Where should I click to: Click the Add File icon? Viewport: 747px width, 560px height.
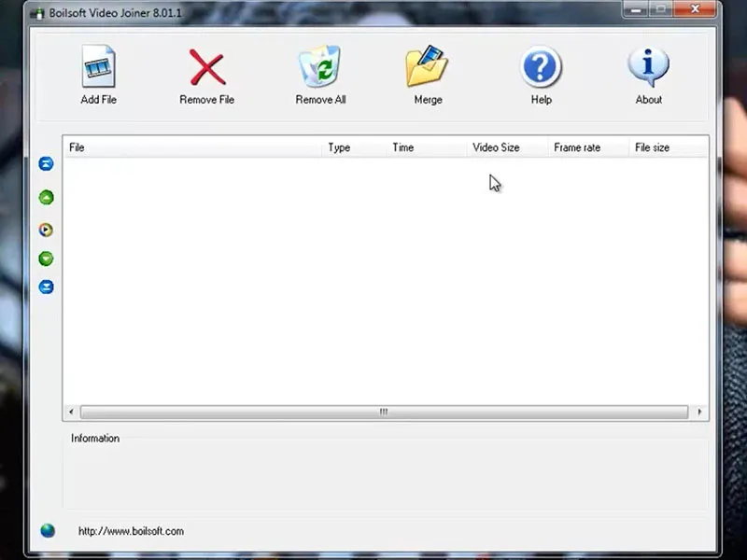click(99, 66)
